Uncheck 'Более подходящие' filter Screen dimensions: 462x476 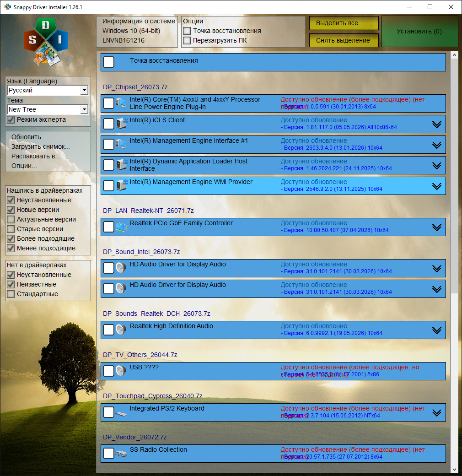point(11,238)
